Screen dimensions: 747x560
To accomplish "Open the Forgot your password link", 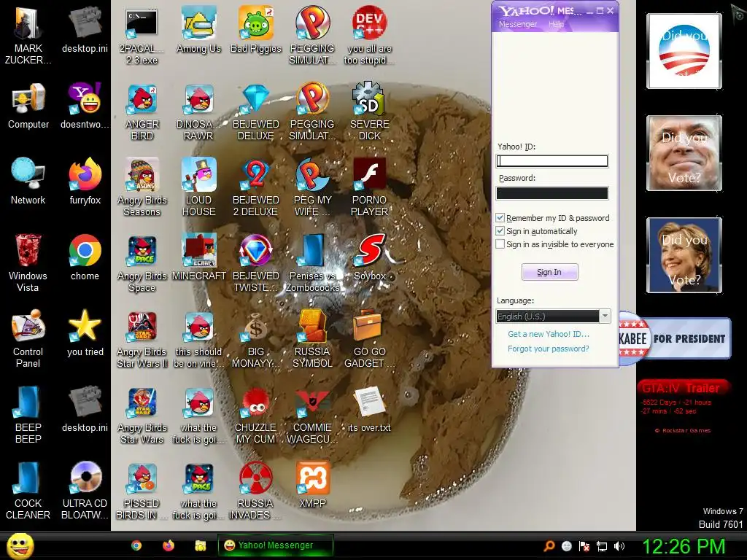I will [548, 349].
